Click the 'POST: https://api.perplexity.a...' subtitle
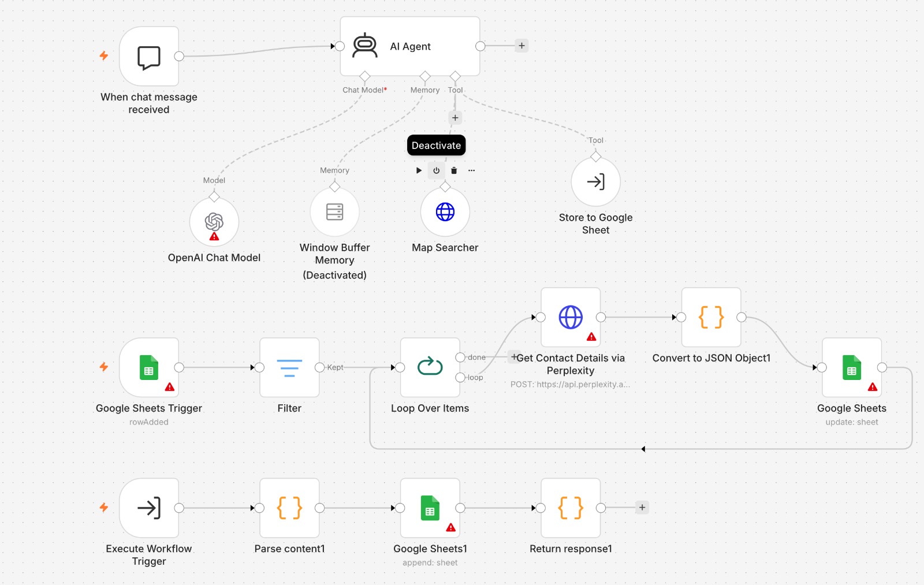 coord(570,384)
